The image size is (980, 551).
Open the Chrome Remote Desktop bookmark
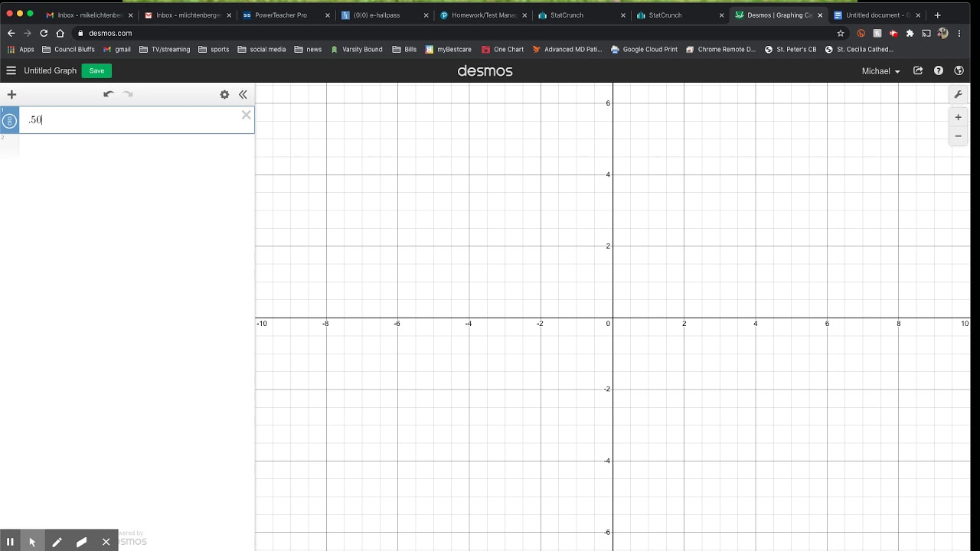(720, 50)
